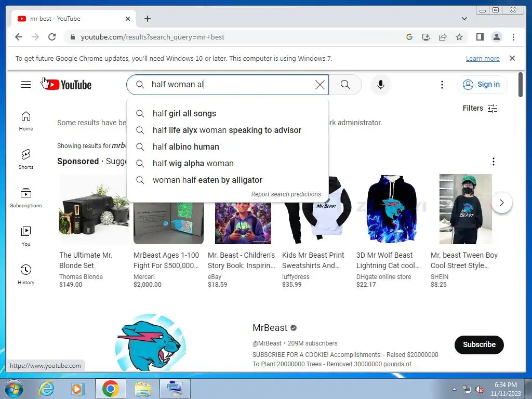Select suggestion woman half eaten by alligator
Viewport: 532px width, 399px height.
coord(228,180)
